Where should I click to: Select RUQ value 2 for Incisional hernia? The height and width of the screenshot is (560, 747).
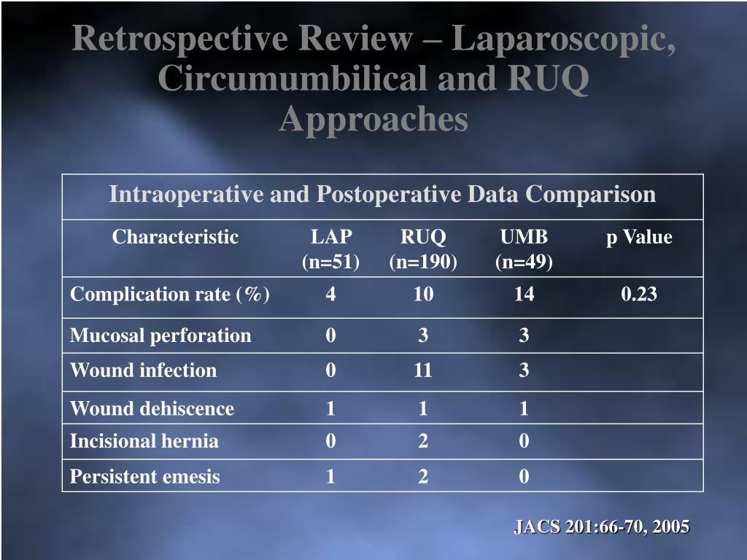pyautogui.click(x=423, y=441)
